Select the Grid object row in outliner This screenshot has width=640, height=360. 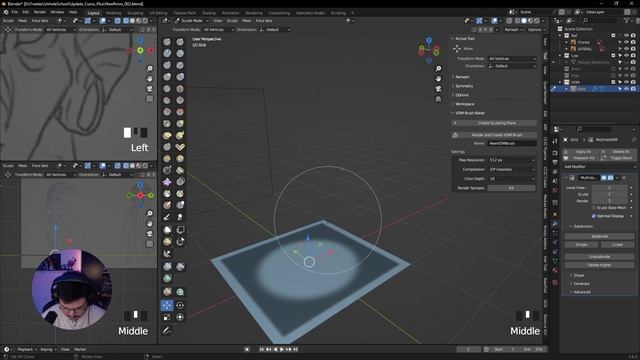[x=594, y=89]
